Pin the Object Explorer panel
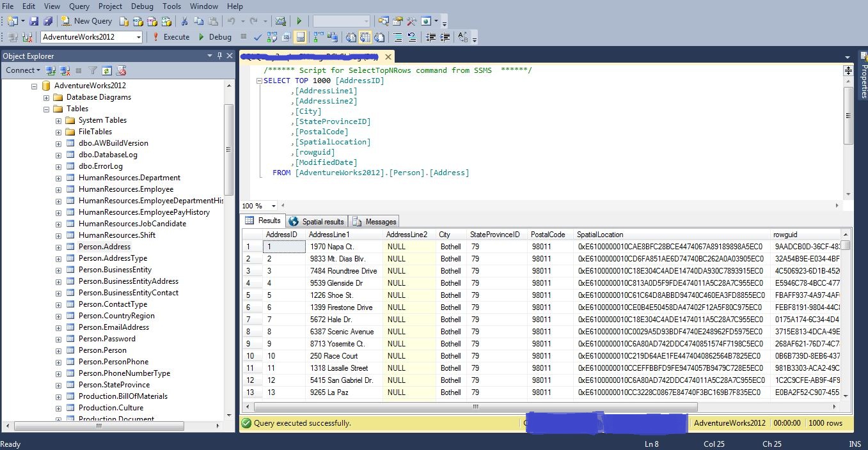The image size is (868, 450). (219, 56)
